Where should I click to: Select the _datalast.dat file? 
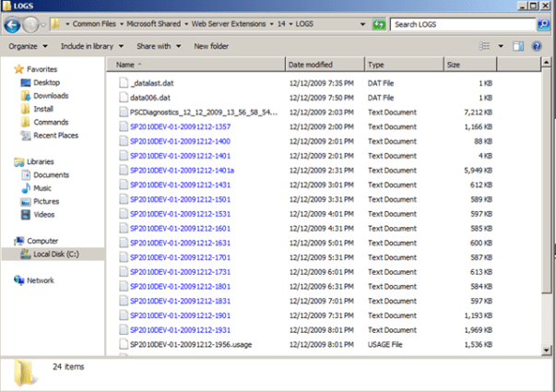tap(153, 82)
